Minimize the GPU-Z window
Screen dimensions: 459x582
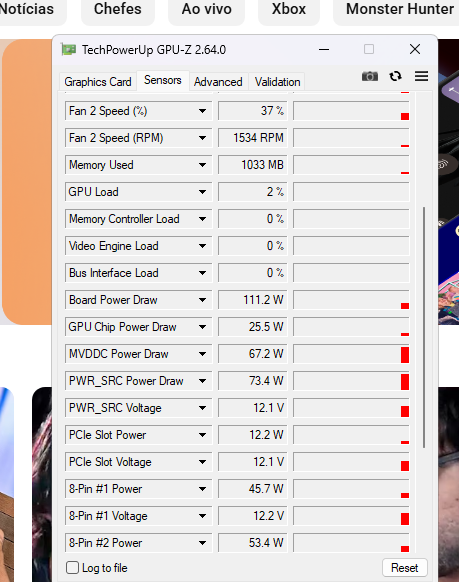tap(324, 49)
